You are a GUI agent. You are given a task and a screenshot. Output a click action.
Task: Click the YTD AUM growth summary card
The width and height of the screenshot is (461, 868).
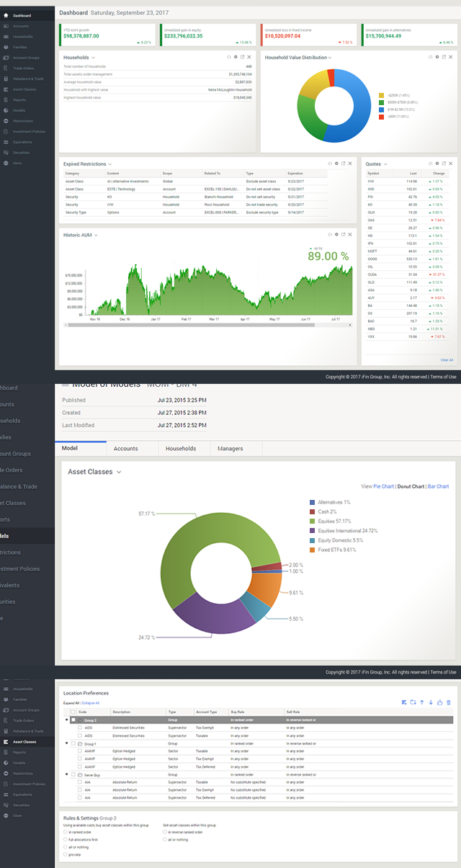(107, 35)
